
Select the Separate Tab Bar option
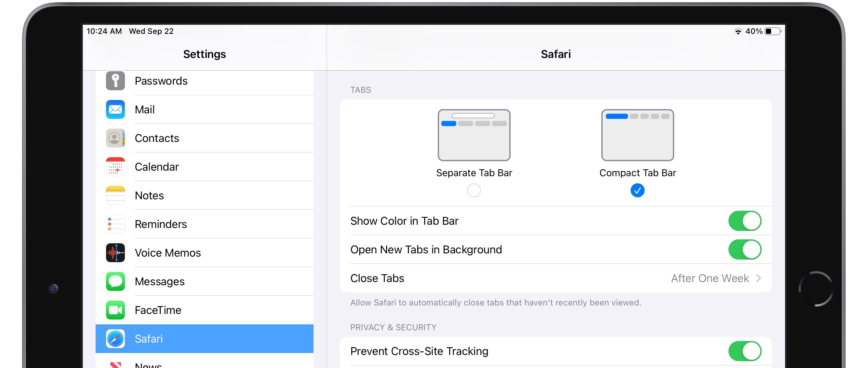click(x=474, y=190)
